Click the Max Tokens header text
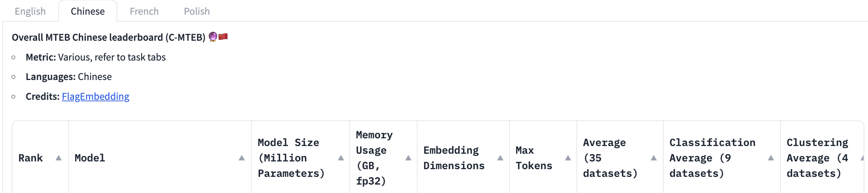Image resolution: width=868 pixels, height=193 pixels. [534, 158]
